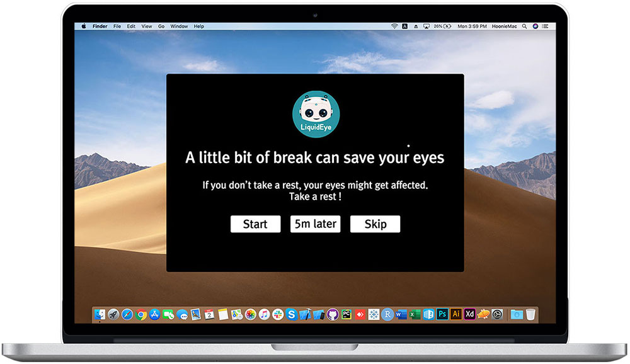
Task: Open the Go menu
Action: pos(161,26)
